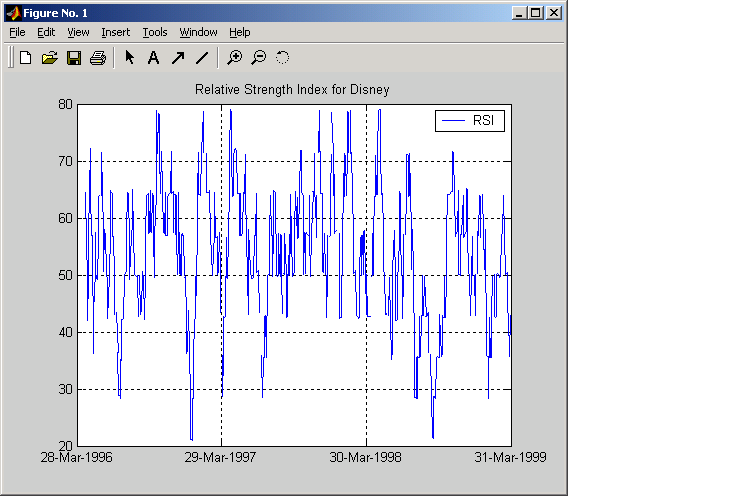The image size is (740, 498).
Task: Select the Edit Plot arrow cursor tool
Action: [129, 58]
